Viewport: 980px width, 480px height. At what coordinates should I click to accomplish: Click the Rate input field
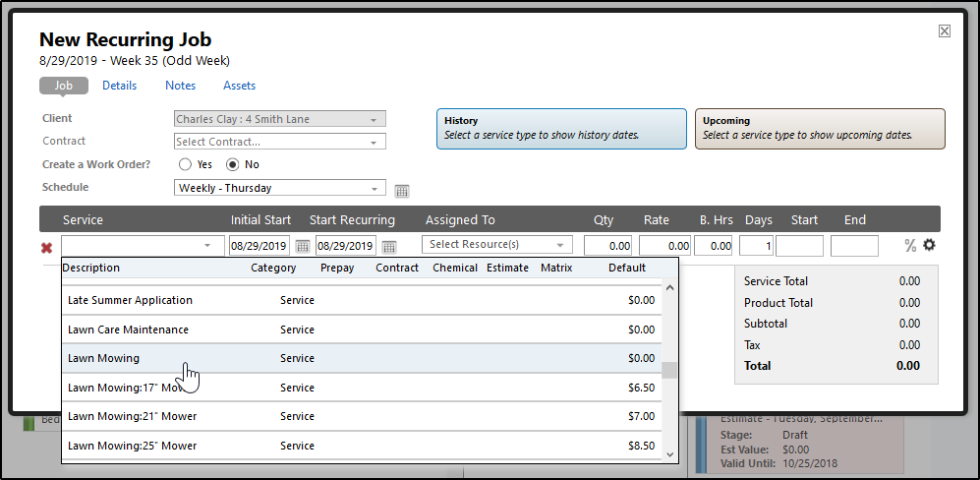[664, 246]
